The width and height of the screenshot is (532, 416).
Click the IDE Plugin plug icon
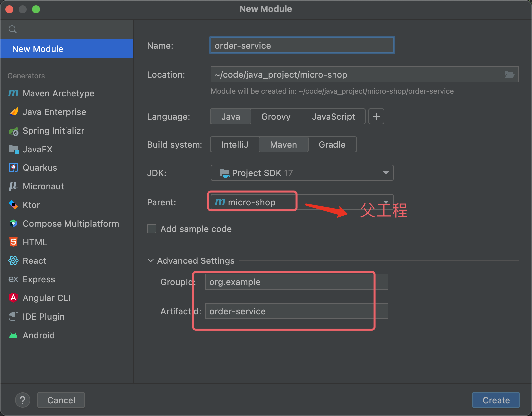13,316
